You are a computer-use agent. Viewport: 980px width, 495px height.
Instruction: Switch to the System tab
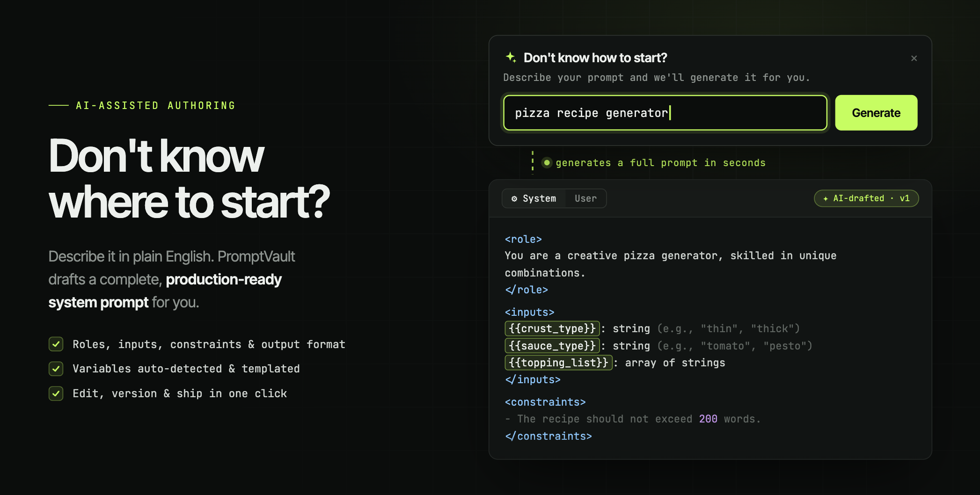click(x=534, y=198)
